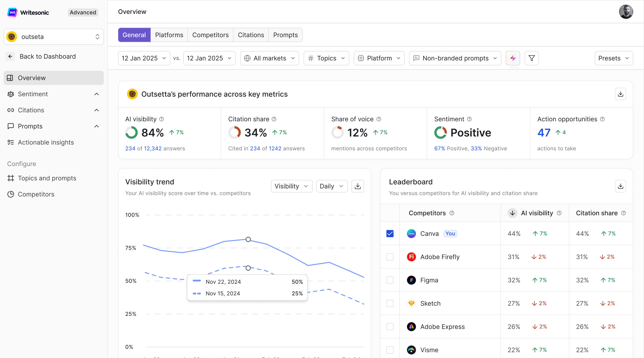Viewport: 644px width, 358px height.
Task: Click the Visme logo icon
Action: 411,350
